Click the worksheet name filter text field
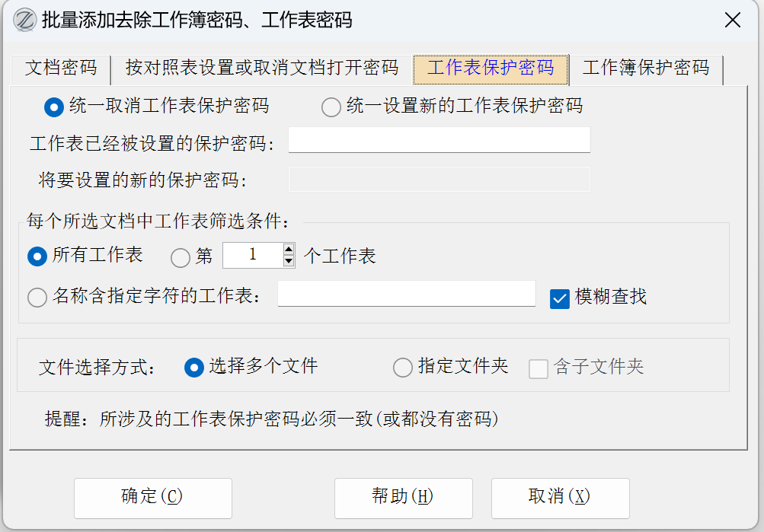 (x=406, y=294)
